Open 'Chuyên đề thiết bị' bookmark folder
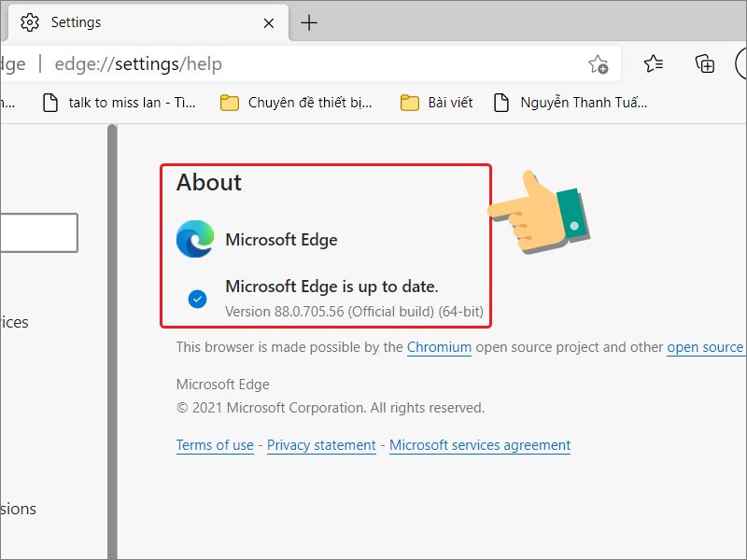The width and height of the screenshot is (747, 560). click(x=296, y=103)
